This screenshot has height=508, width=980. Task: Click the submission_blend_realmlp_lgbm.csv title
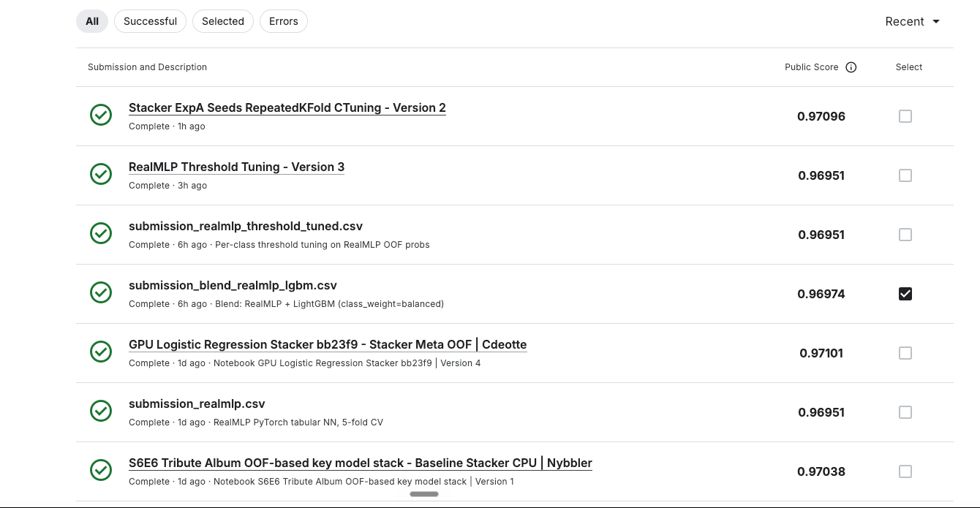233,285
